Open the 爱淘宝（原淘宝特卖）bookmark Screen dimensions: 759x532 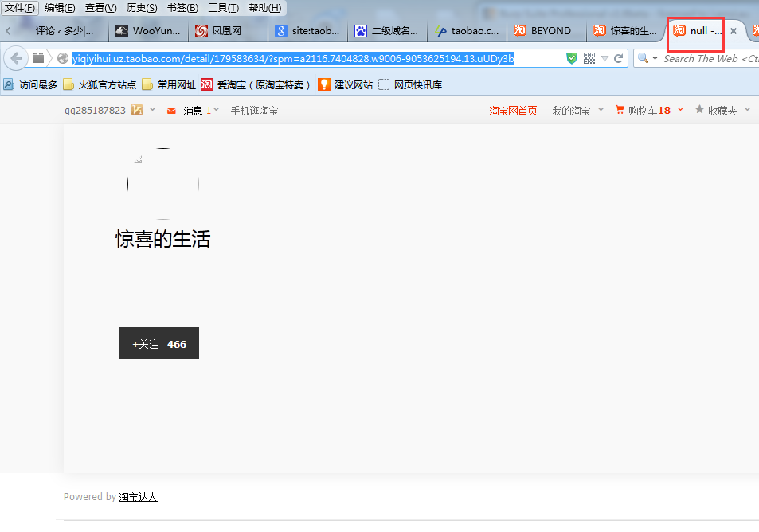256,84
